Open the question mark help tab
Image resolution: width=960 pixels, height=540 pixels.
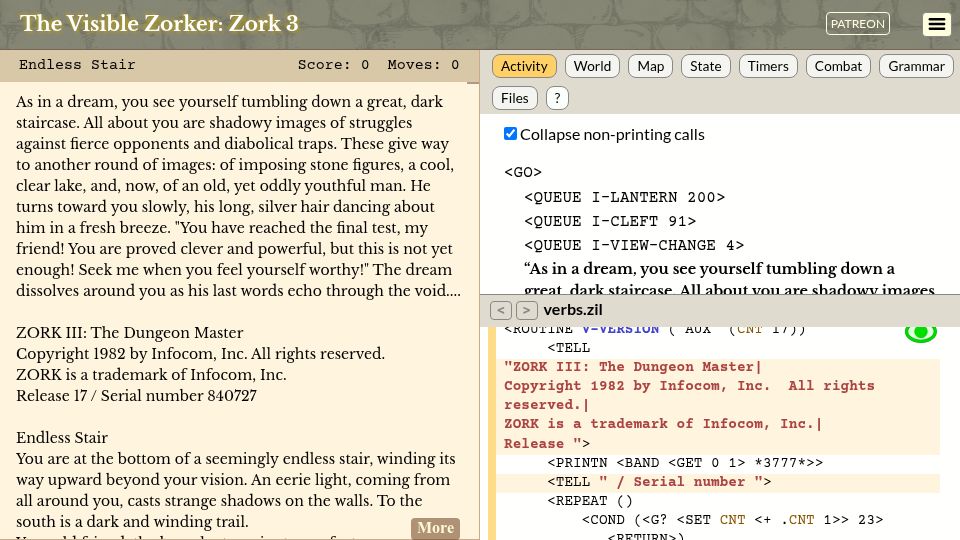(557, 98)
